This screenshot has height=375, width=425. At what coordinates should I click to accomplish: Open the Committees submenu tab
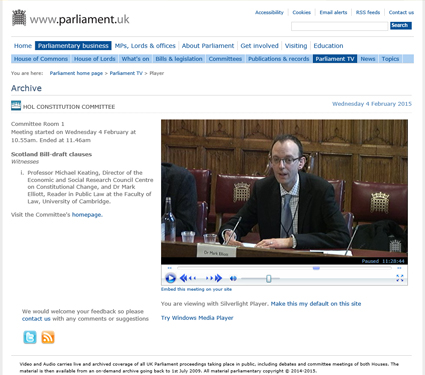pyautogui.click(x=225, y=59)
